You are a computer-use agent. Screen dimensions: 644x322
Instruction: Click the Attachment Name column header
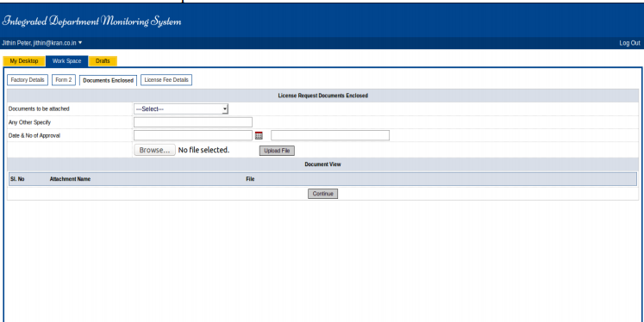click(70, 179)
